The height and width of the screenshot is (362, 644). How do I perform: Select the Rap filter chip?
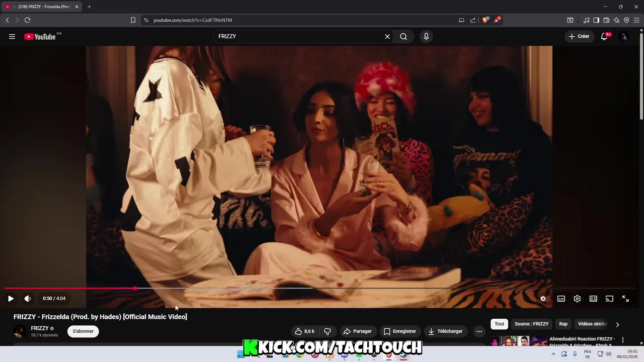(x=563, y=324)
